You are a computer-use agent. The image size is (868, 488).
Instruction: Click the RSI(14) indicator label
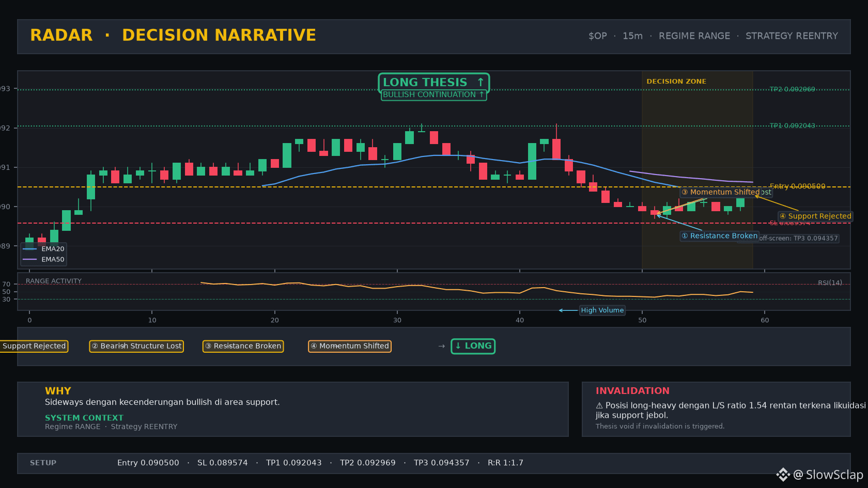coord(830,283)
